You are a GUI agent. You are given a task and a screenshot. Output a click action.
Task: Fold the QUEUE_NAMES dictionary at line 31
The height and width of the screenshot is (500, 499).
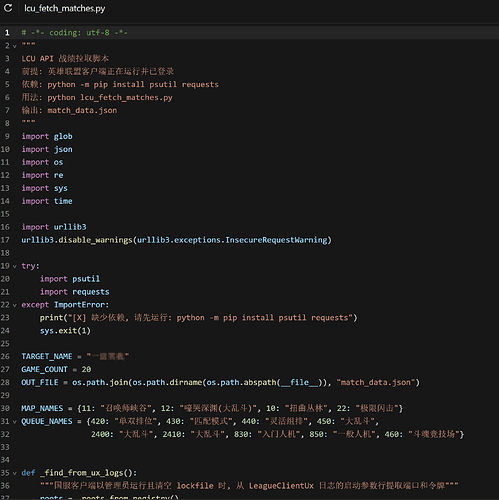click(15, 422)
